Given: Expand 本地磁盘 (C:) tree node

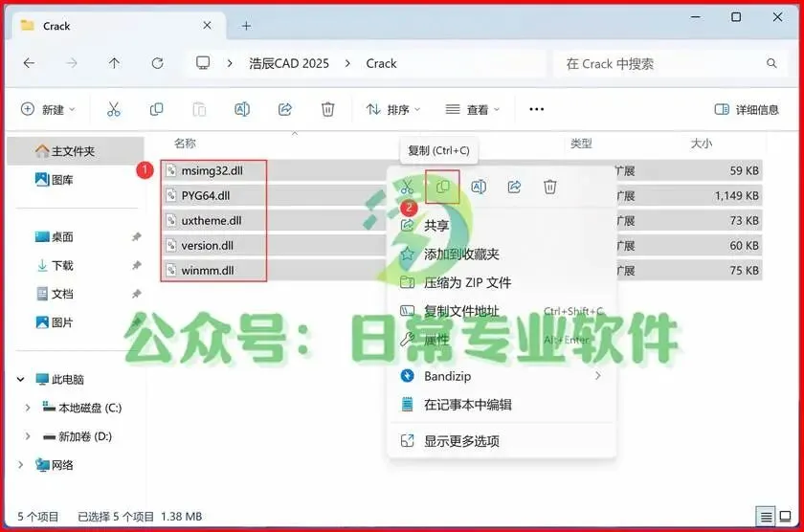Looking at the screenshot, I should [x=28, y=408].
